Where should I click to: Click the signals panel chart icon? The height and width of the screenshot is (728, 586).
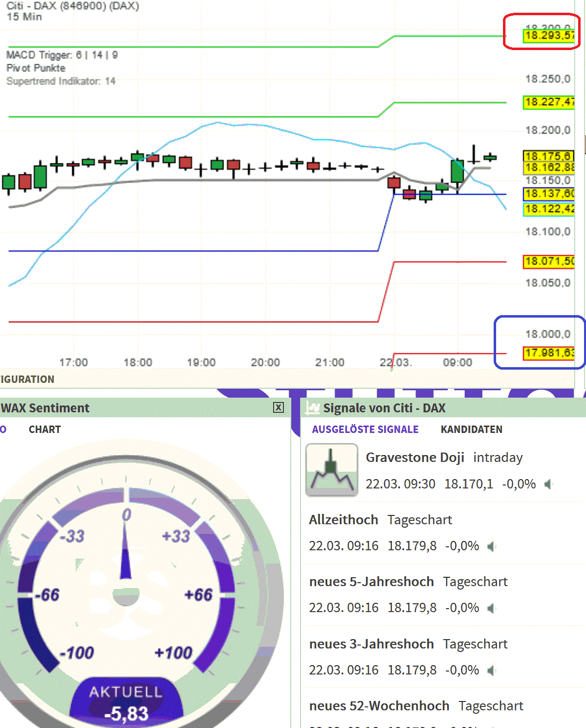point(312,407)
